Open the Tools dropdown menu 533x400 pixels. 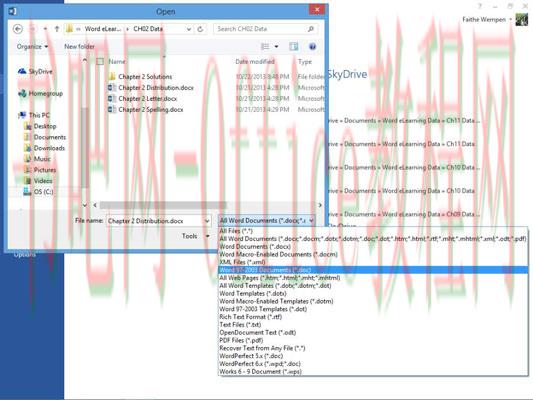click(195, 236)
